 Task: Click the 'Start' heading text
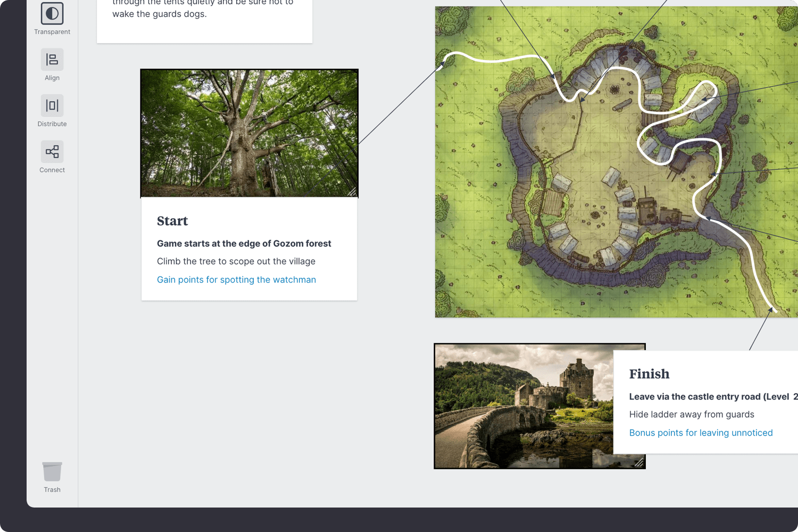172,221
